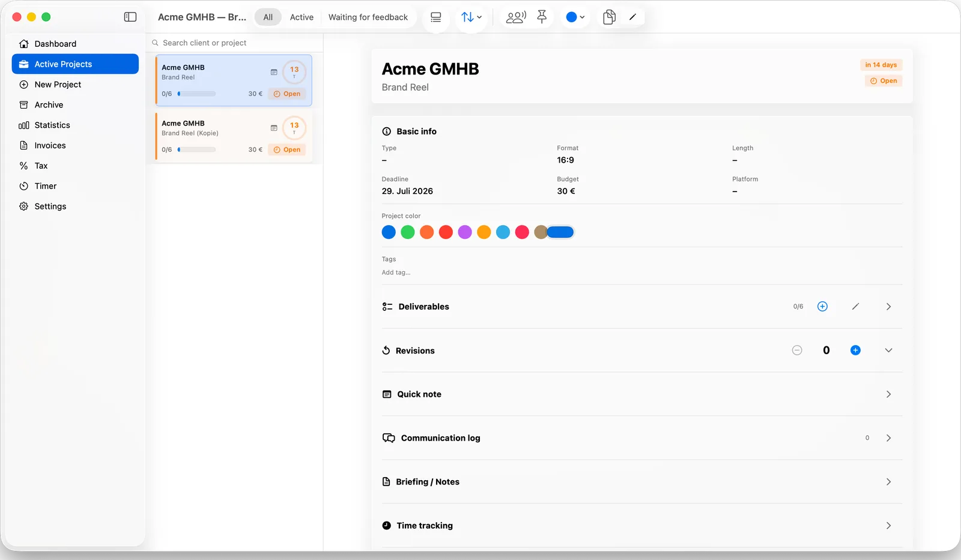This screenshot has height=560, width=961.
Task: Click the in 14 days deadline badge
Action: click(881, 65)
